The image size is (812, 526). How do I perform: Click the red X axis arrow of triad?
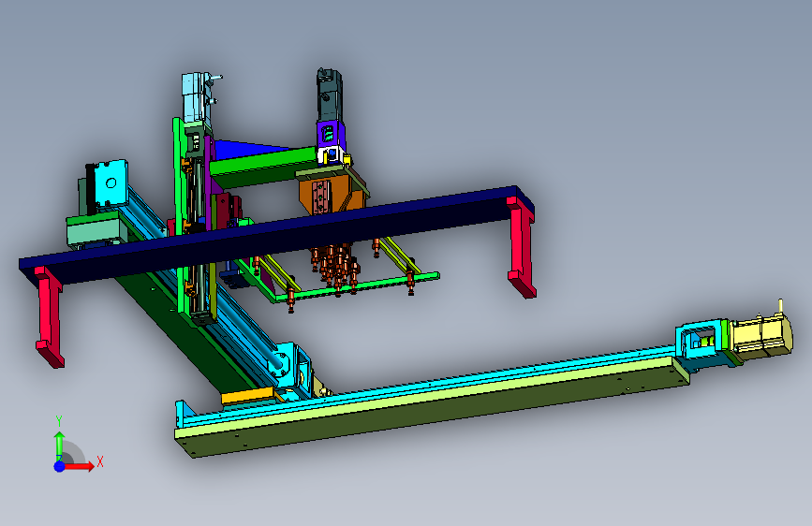79,466
